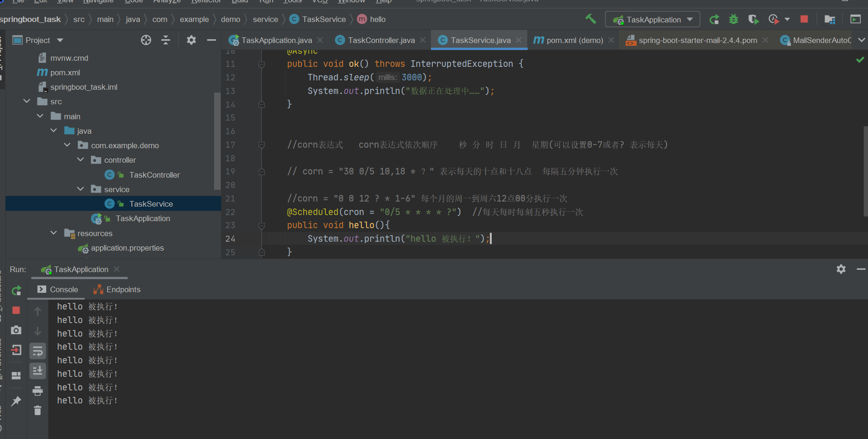Show hidden editor tabs list chevron
The width and height of the screenshot is (868, 439).
(861, 40)
